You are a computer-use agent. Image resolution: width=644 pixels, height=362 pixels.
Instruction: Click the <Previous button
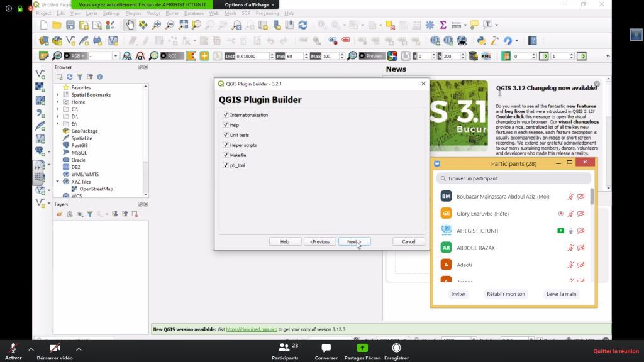tap(320, 242)
